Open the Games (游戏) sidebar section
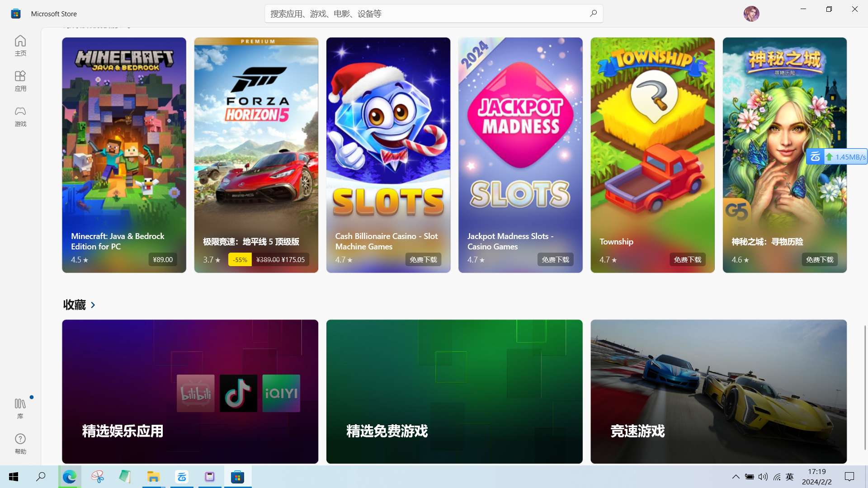Screen dimensions: 868x488 point(20,116)
